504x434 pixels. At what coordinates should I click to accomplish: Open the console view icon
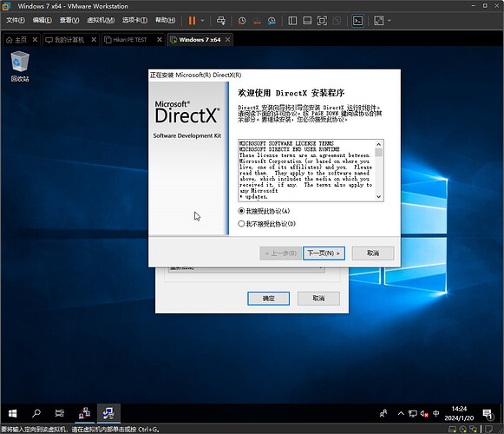tap(357, 21)
